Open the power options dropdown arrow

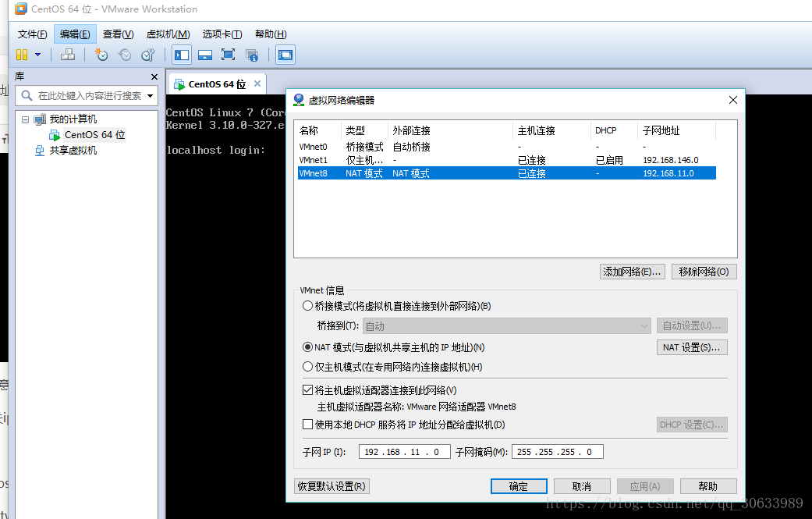(x=37, y=55)
